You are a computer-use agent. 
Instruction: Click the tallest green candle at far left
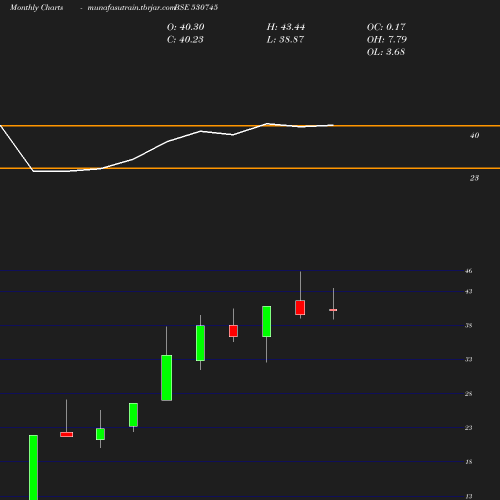pyautogui.click(x=33, y=467)
